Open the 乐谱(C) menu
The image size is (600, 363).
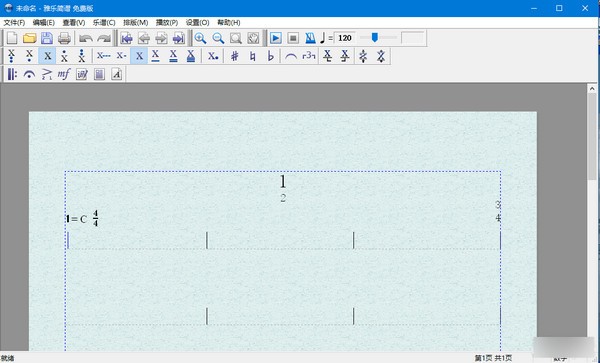104,23
